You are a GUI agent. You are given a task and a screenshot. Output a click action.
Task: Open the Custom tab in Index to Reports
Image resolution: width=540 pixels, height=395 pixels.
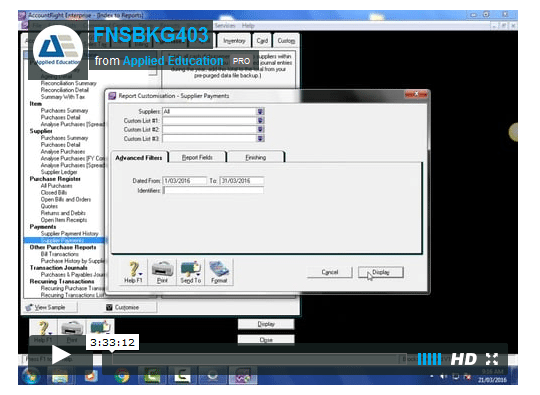[286, 41]
